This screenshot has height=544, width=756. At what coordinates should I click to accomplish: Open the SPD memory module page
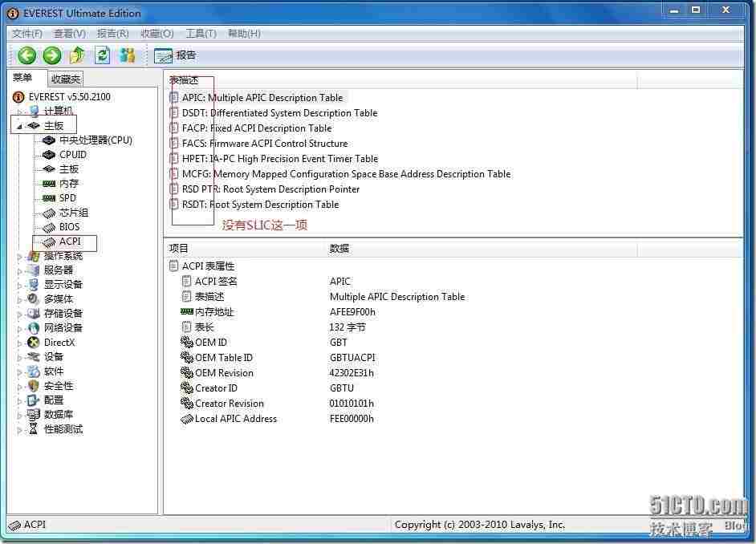pos(67,197)
